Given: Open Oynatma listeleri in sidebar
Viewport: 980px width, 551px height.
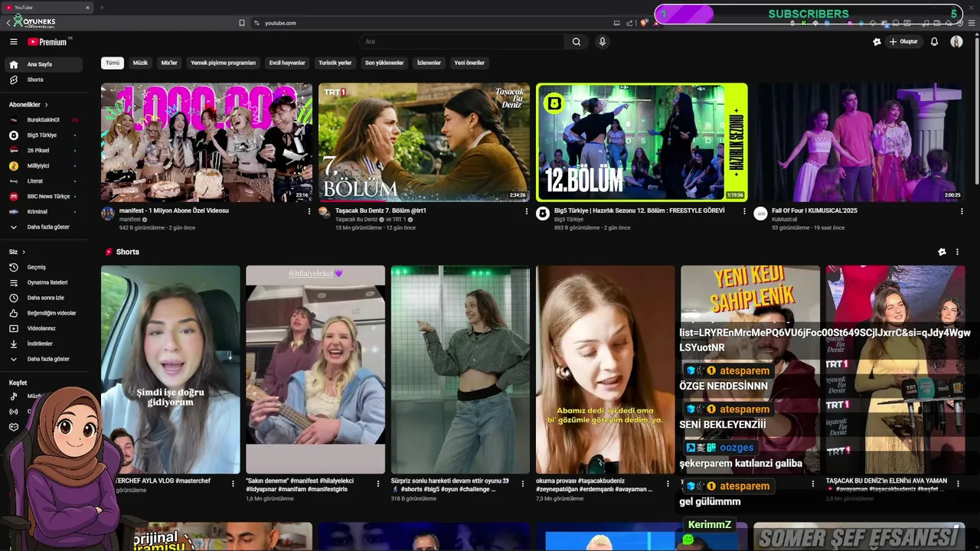Looking at the screenshot, I should point(43,282).
